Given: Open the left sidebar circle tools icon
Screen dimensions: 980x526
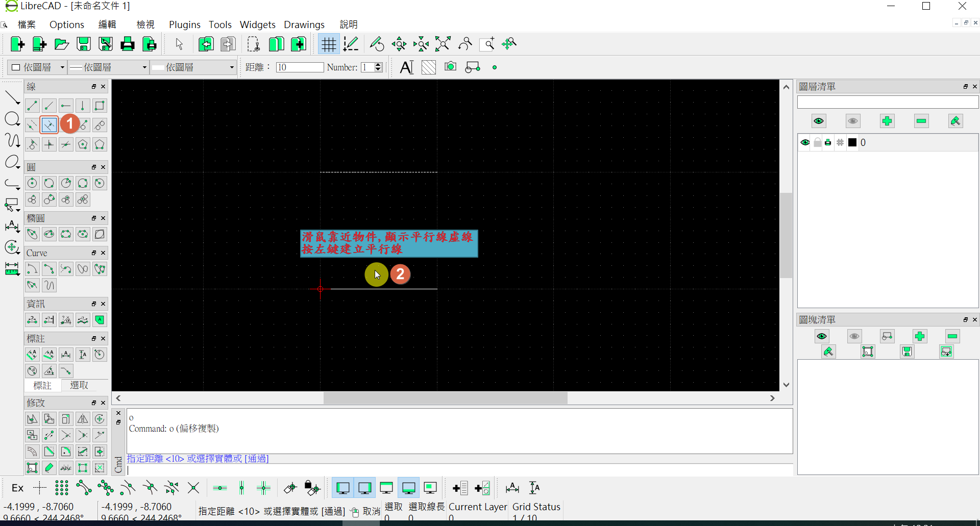Looking at the screenshot, I should pyautogui.click(x=12, y=120).
